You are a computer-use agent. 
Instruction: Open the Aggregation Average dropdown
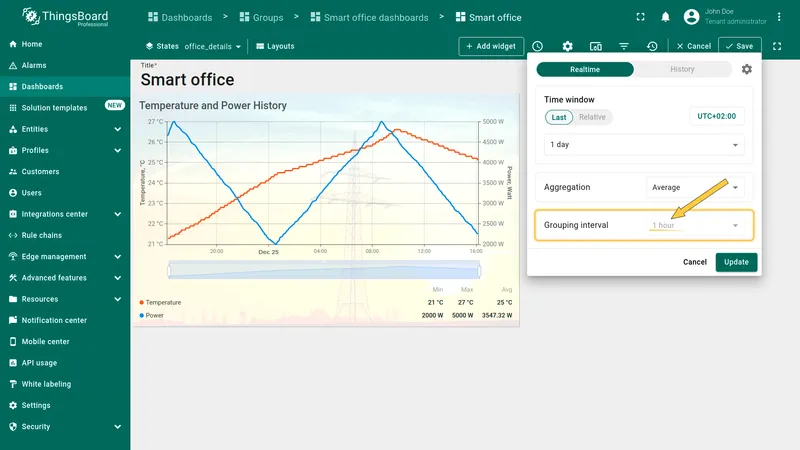[x=695, y=187]
